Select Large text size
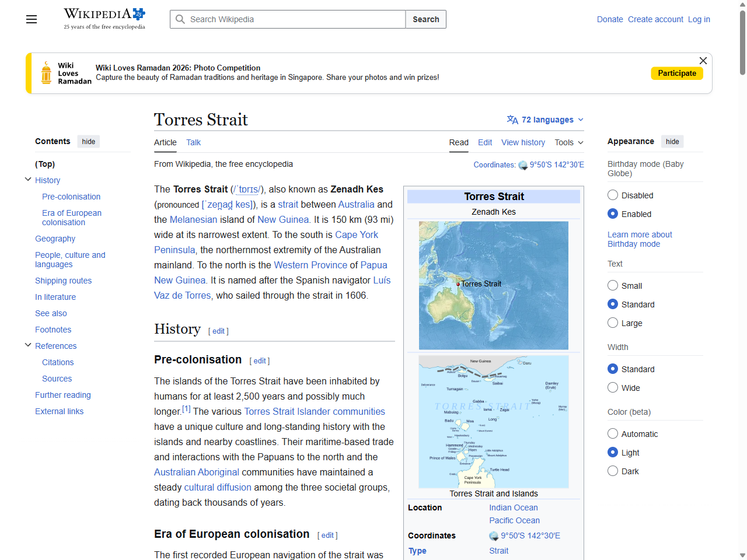747x560 pixels. 613,323
